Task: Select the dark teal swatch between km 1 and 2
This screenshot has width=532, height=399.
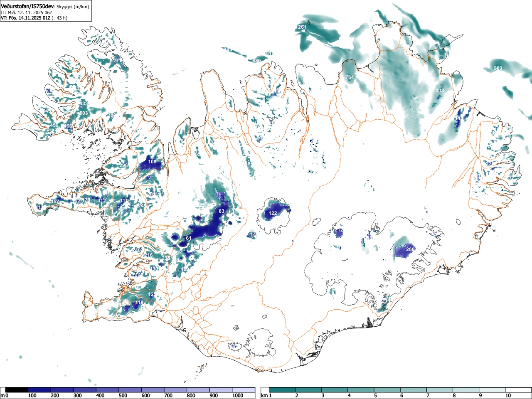Action: (282, 390)
